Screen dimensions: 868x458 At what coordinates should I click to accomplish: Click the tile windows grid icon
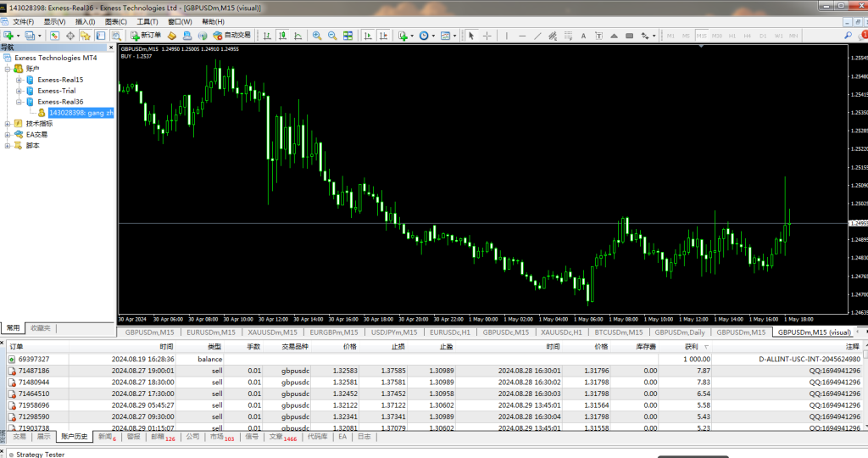[347, 36]
